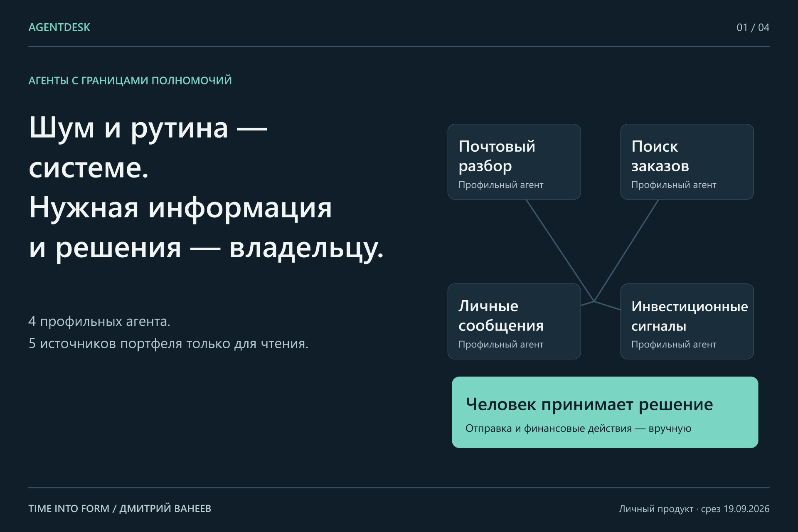Click 'Профильный агент' under Личные сообщения
Image resolution: width=798 pixels, height=532 pixels.
click(x=501, y=344)
